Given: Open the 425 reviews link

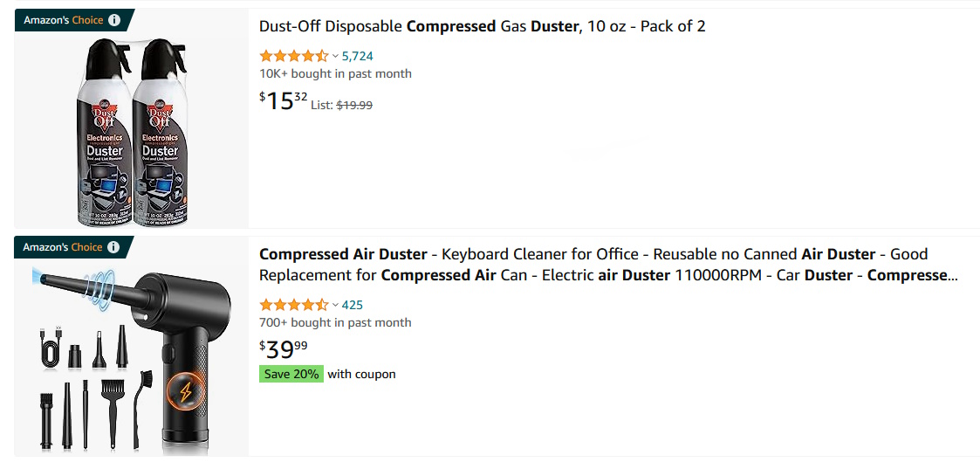Looking at the screenshot, I should coord(353,305).
